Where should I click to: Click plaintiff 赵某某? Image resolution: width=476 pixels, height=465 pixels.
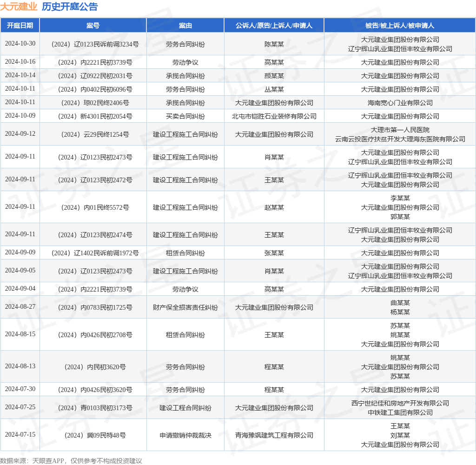tap(274, 208)
